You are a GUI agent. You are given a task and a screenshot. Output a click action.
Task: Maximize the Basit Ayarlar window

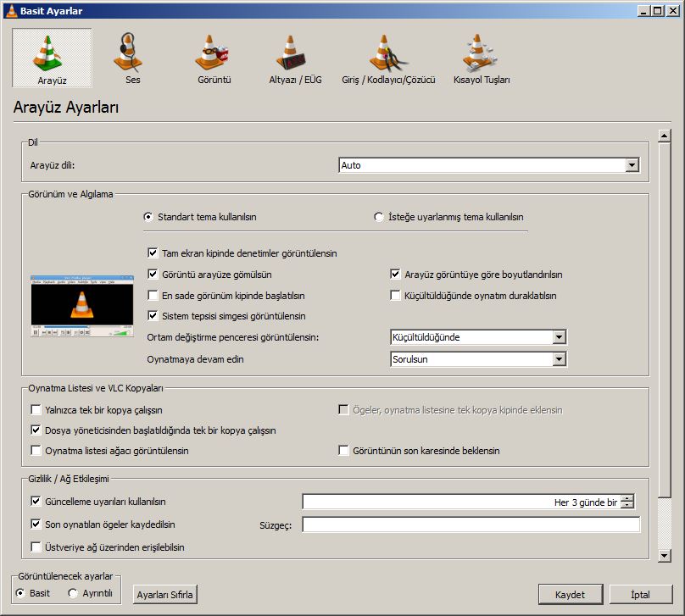coord(658,11)
